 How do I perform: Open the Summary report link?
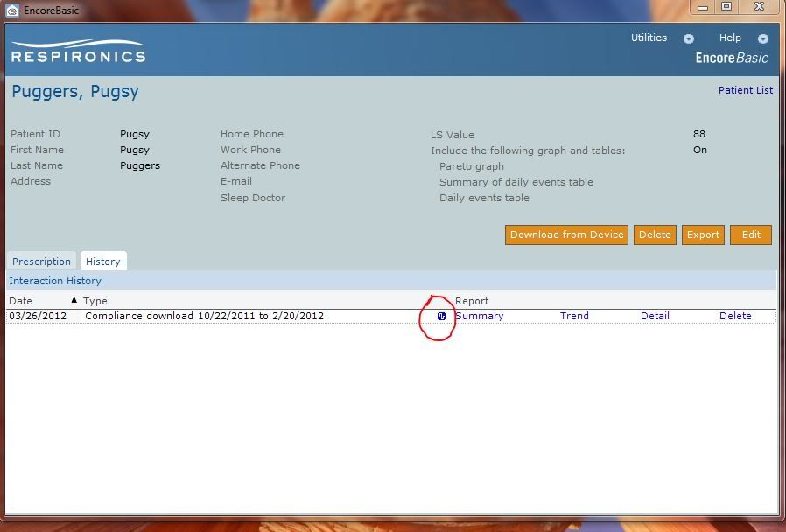click(480, 316)
